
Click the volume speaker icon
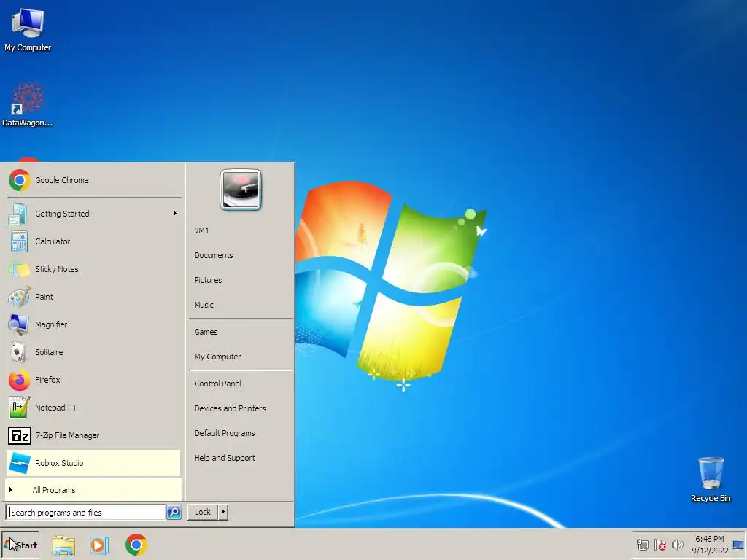click(677, 545)
